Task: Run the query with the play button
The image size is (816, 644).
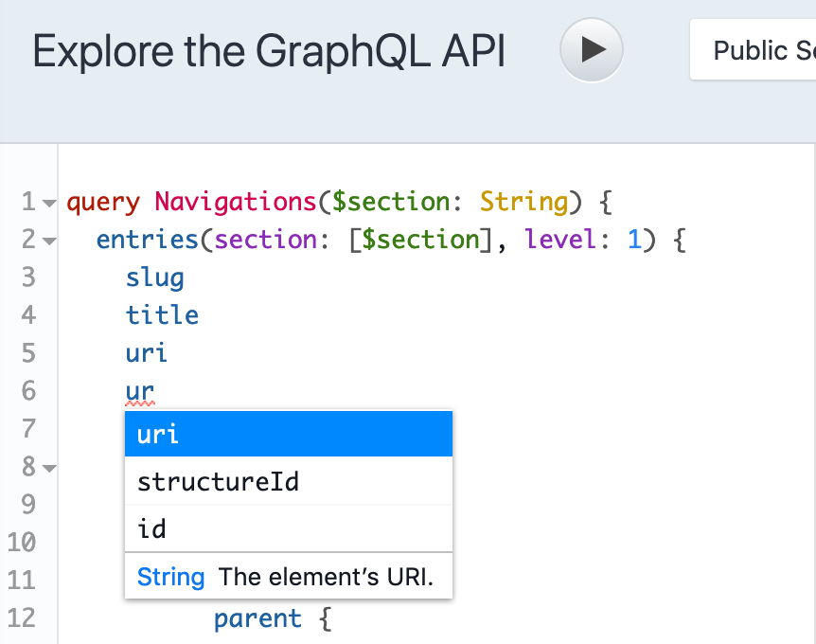Action: point(592,50)
